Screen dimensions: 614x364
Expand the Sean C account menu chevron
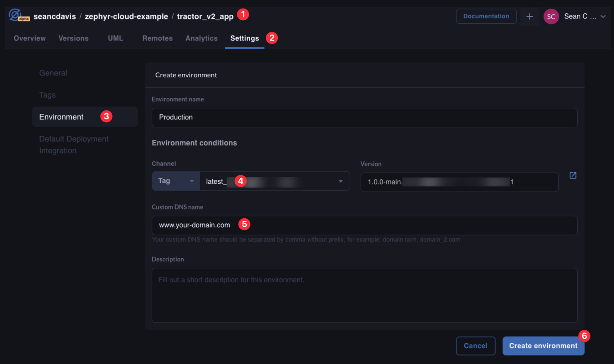click(x=603, y=16)
